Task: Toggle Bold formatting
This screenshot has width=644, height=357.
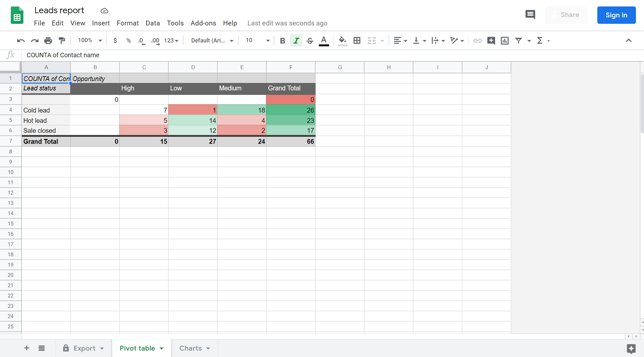Action: (282, 41)
